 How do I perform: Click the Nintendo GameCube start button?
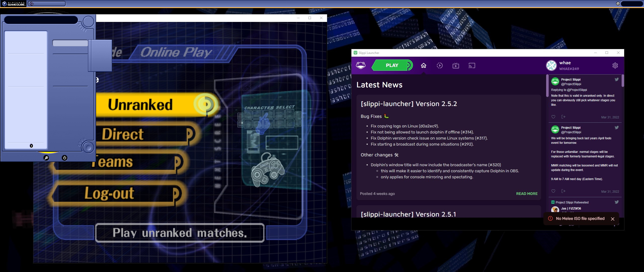(x=14, y=4)
